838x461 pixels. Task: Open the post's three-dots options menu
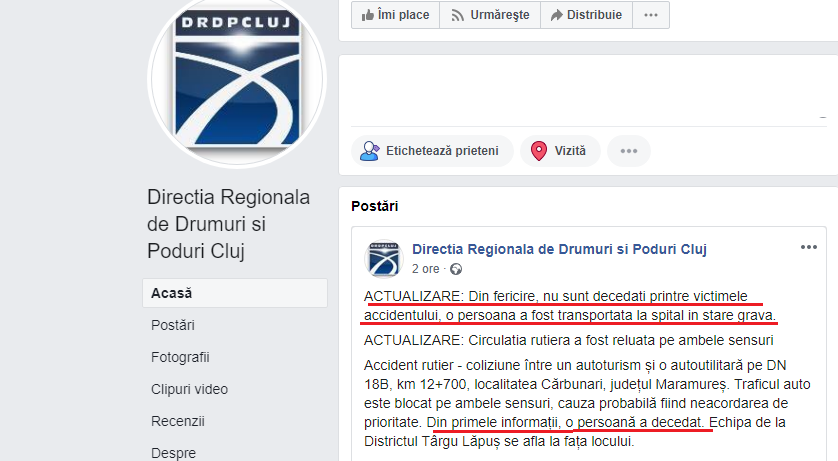coord(809,247)
